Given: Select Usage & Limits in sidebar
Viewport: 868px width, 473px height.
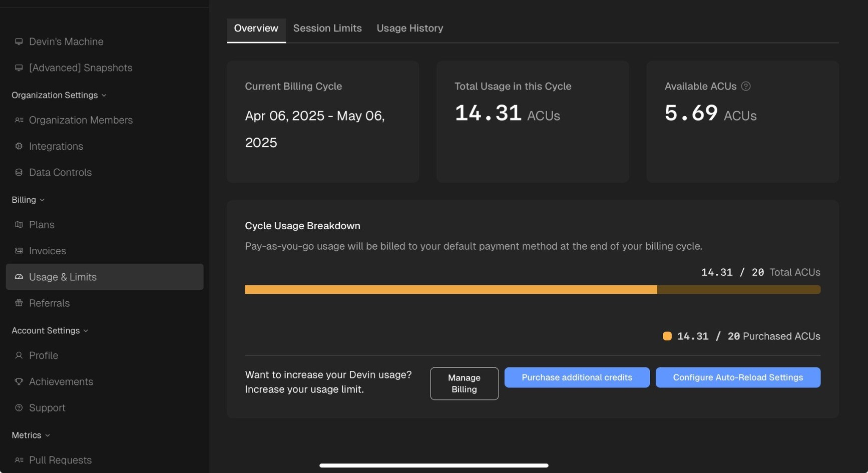Looking at the screenshot, I should coord(105,277).
